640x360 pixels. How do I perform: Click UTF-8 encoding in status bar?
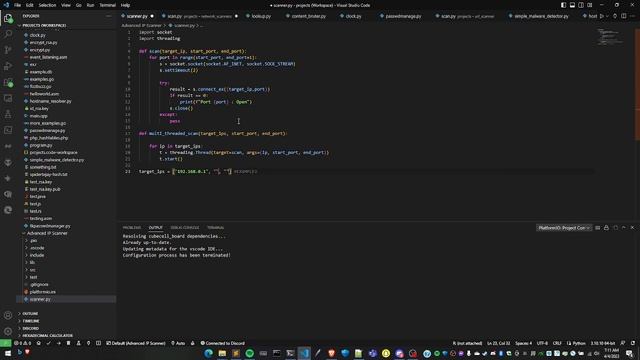(542, 343)
